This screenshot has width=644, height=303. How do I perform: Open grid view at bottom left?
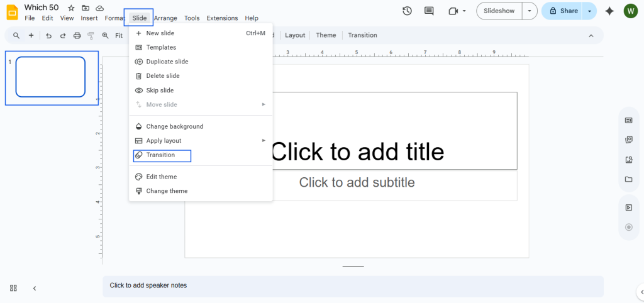pos(13,288)
